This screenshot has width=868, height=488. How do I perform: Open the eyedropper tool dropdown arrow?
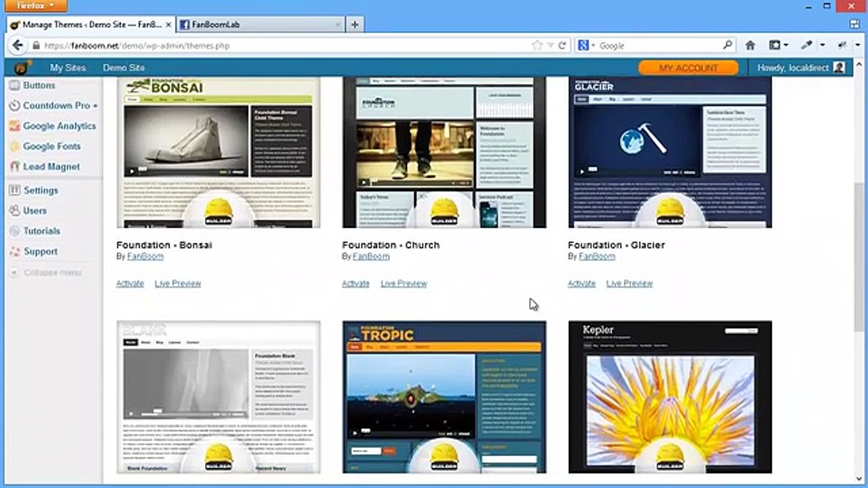(x=822, y=45)
